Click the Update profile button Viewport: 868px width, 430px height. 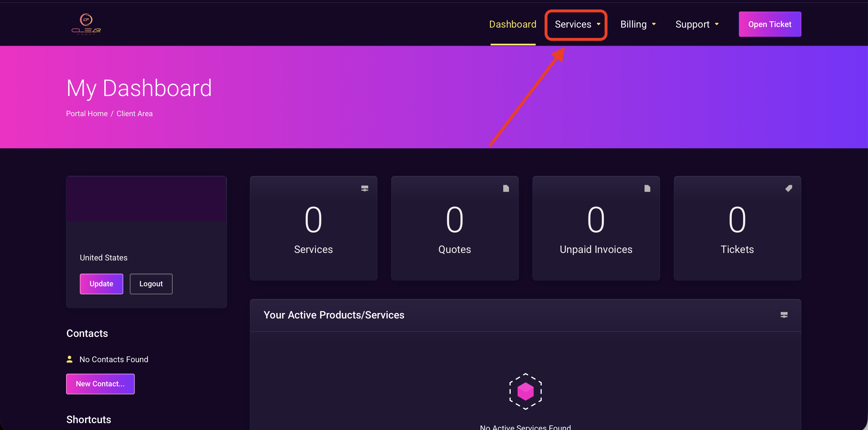[x=101, y=284]
